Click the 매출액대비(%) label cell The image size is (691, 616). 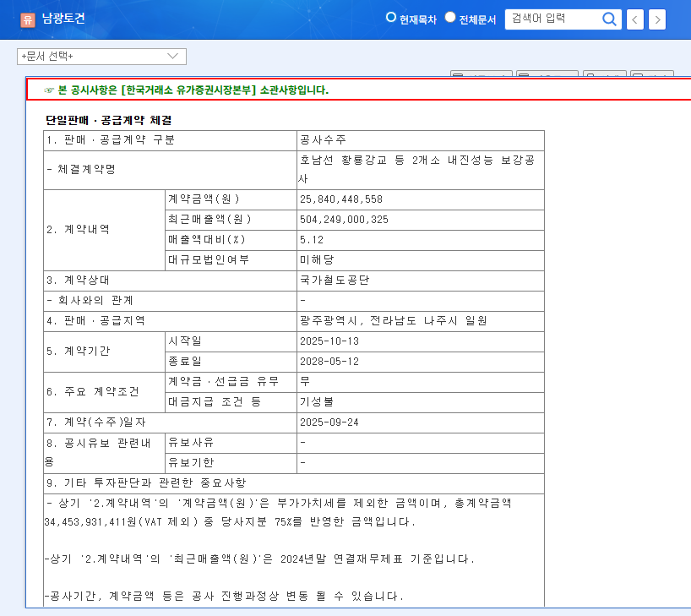[231, 240]
